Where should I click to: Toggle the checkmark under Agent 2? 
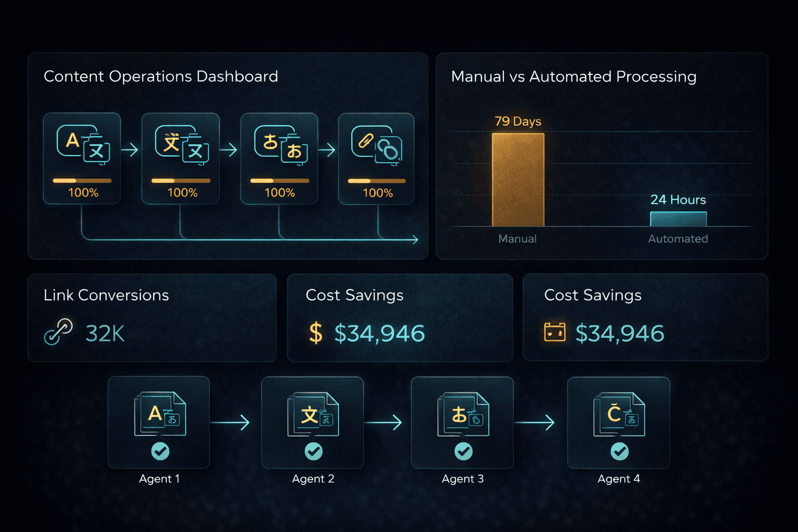coord(313,451)
